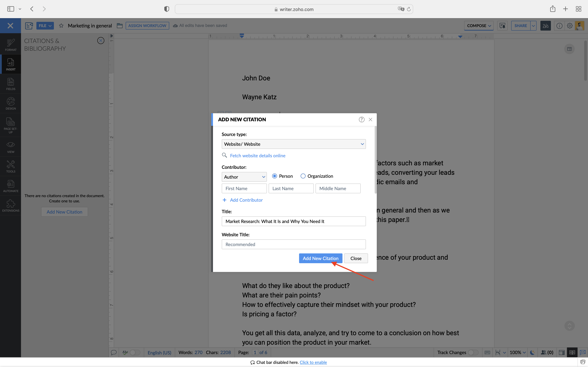Image resolution: width=588 pixels, height=367 pixels.
Task: Click the help icon in citation dialog
Action: [362, 119]
